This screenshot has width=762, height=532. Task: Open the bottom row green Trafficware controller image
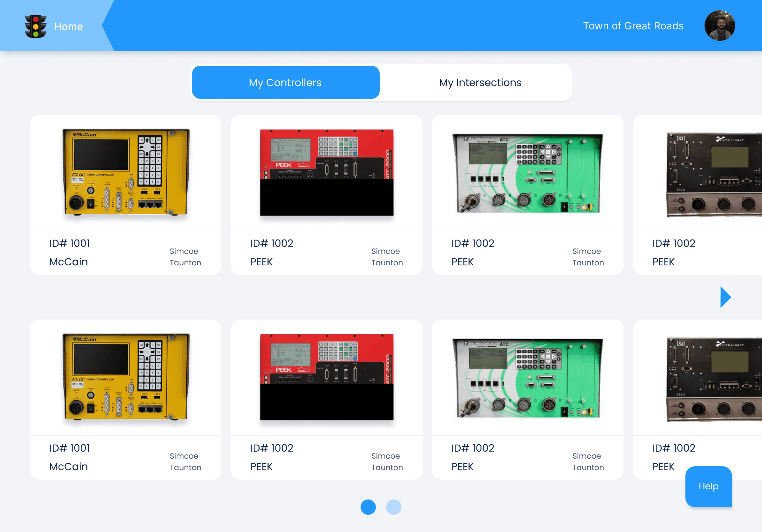click(527, 377)
